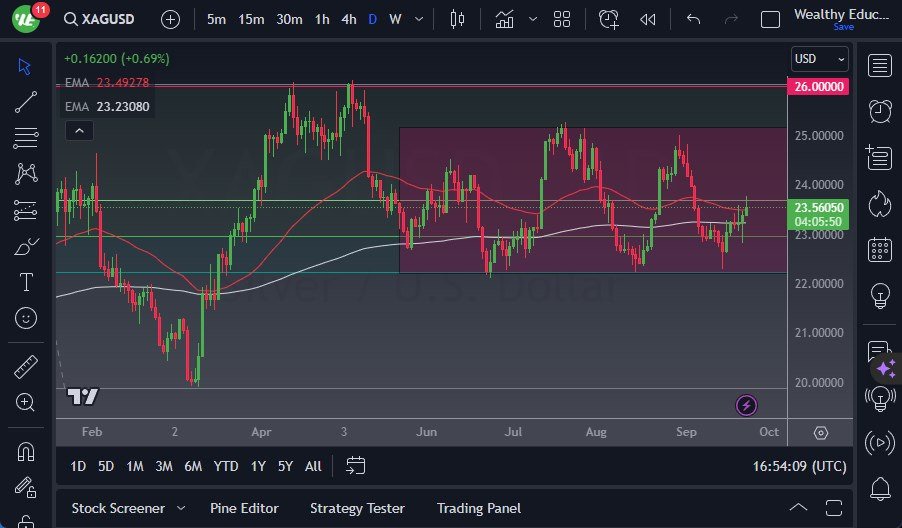This screenshot has height=528, width=902.
Task: Click the bar replay rewind icon
Action: pyautogui.click(x=648, y=19)
